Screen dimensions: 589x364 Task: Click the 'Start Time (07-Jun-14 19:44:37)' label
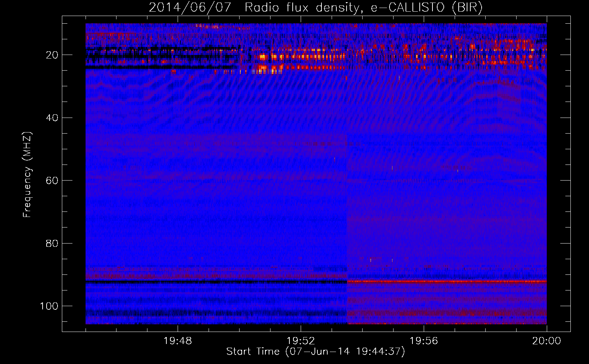[316, 352]
